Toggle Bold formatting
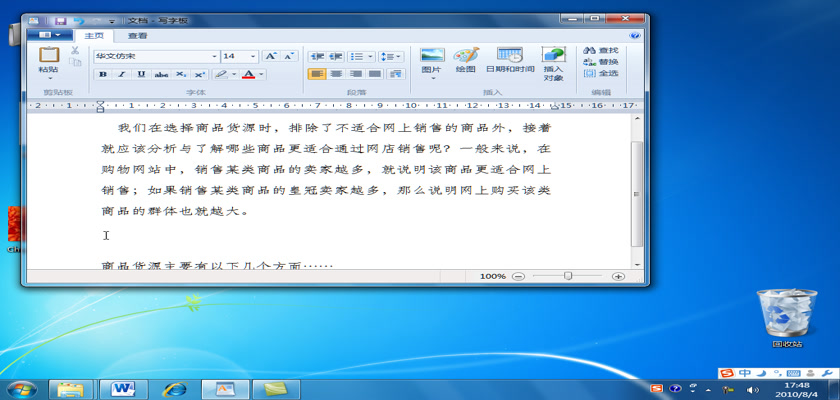The image size is (840, 400). click(103, 74)
